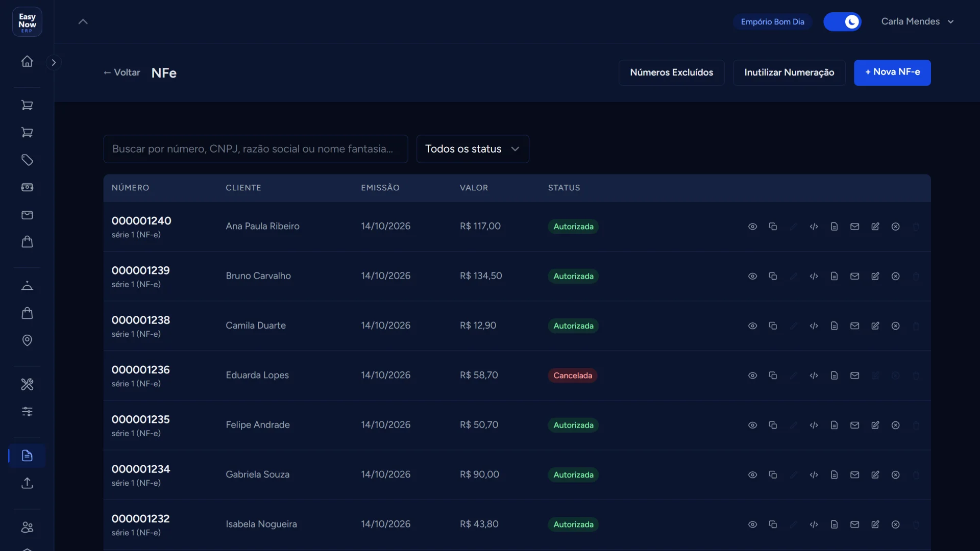Click the Easy Now ERP logo
980x551 pixels.
[x=27, y=22]
